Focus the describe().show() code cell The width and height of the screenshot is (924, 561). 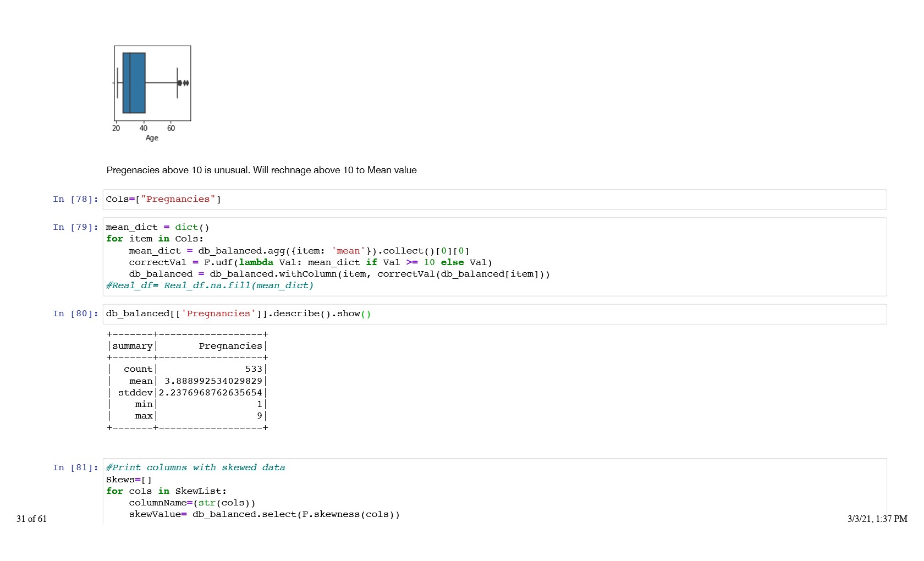tap(494, 314)
